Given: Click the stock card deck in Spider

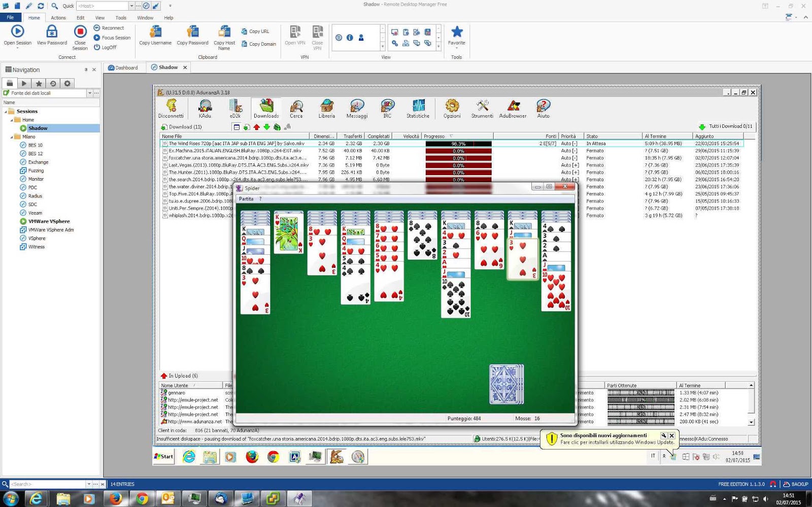Looking at the screenshot, I should 506,384.
